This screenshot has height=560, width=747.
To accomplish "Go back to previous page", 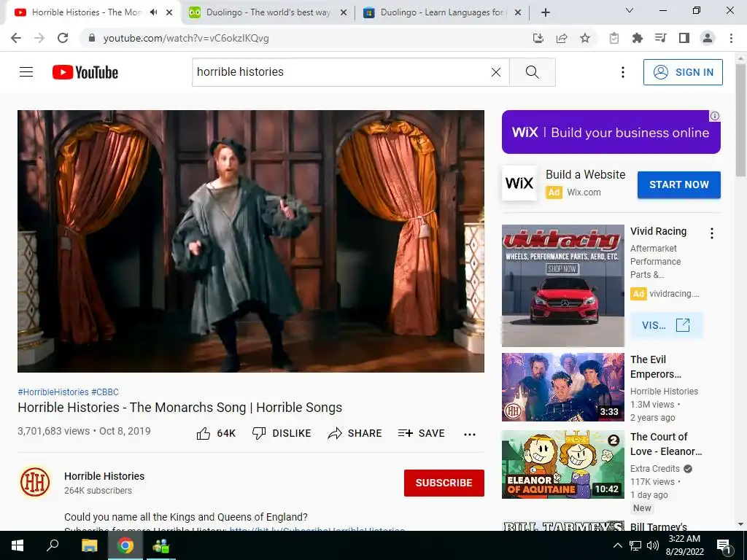I will pos(16,38).
